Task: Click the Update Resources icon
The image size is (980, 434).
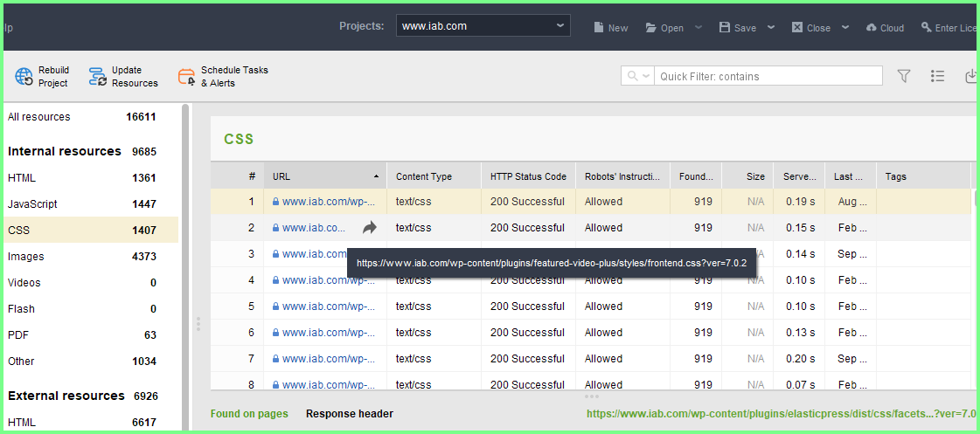Action: 98,77
